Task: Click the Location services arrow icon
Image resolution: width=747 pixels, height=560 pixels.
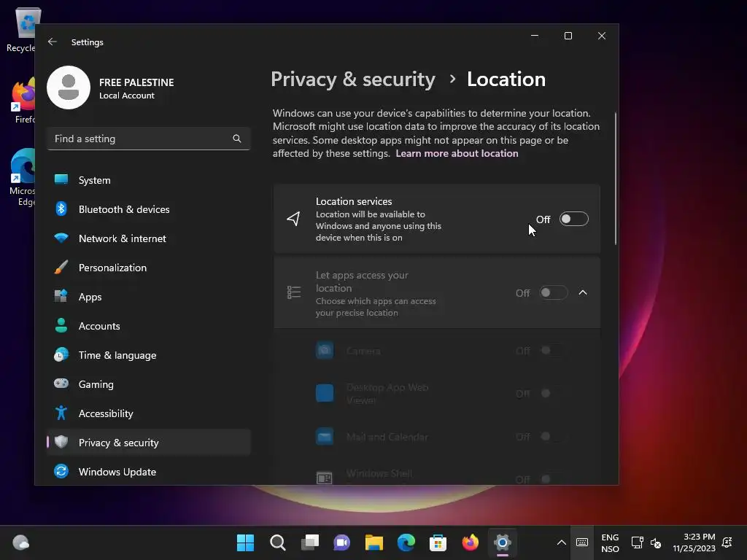Action: [x=293, y=219]
